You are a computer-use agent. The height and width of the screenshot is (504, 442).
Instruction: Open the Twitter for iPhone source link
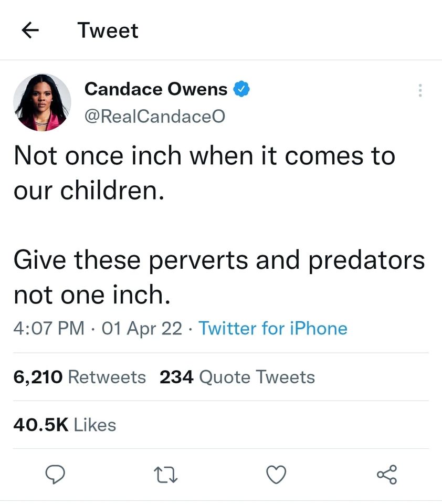click(273, 329)
